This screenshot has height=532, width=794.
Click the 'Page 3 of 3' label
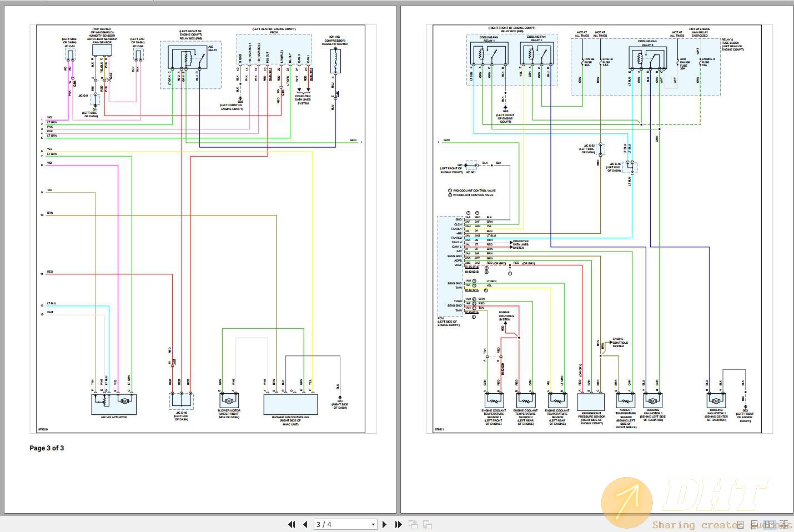tap(47, 448)
